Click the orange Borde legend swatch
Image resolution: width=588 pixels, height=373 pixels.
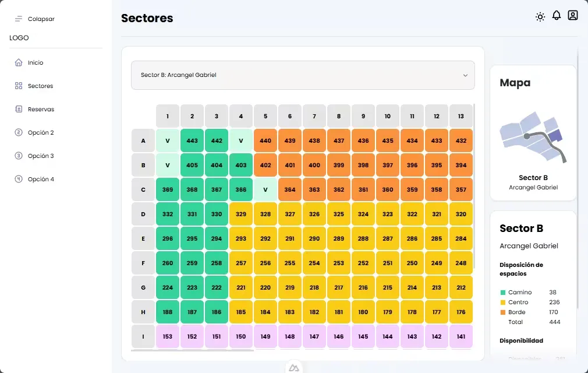tap(502, 312)
